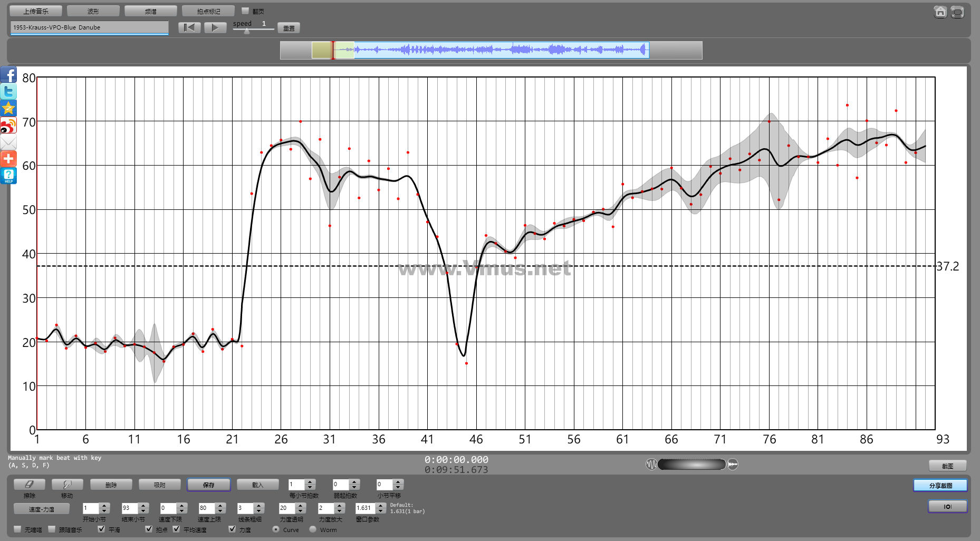Share the chart on Facebook
980x541 pixels.
click(8, 75)
